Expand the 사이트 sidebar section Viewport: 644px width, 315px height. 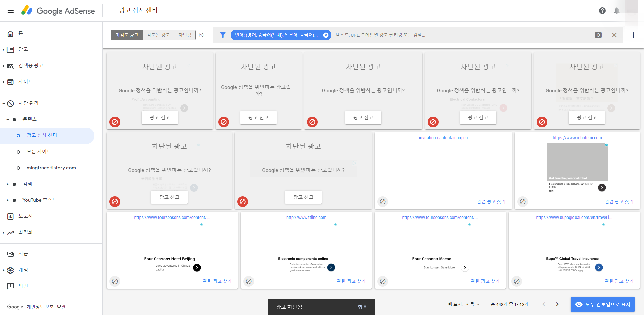[x=4, y=82]
